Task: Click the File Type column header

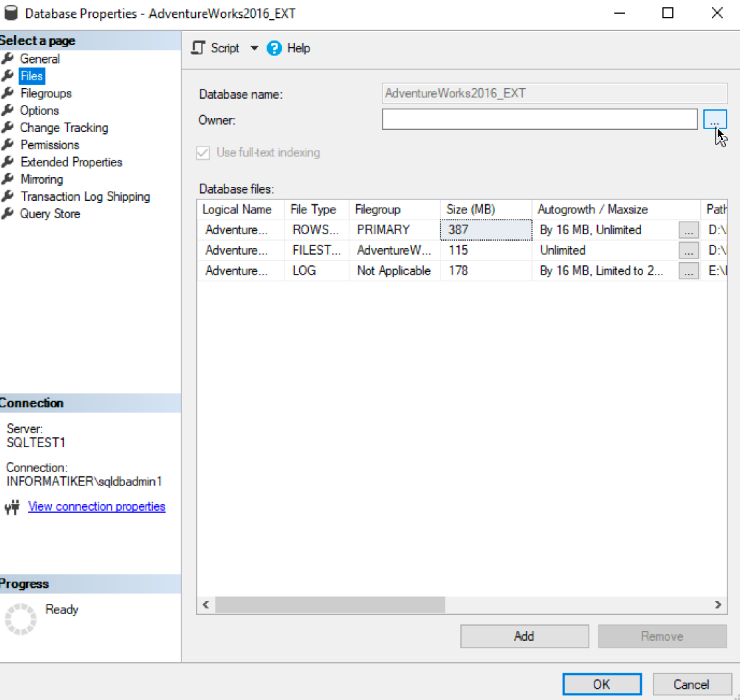Action: (x=317, y=210)
